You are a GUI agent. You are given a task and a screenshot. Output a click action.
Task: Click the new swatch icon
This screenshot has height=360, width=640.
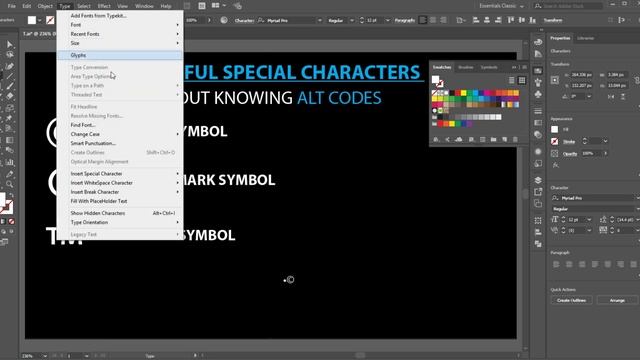tap(504, 140)
